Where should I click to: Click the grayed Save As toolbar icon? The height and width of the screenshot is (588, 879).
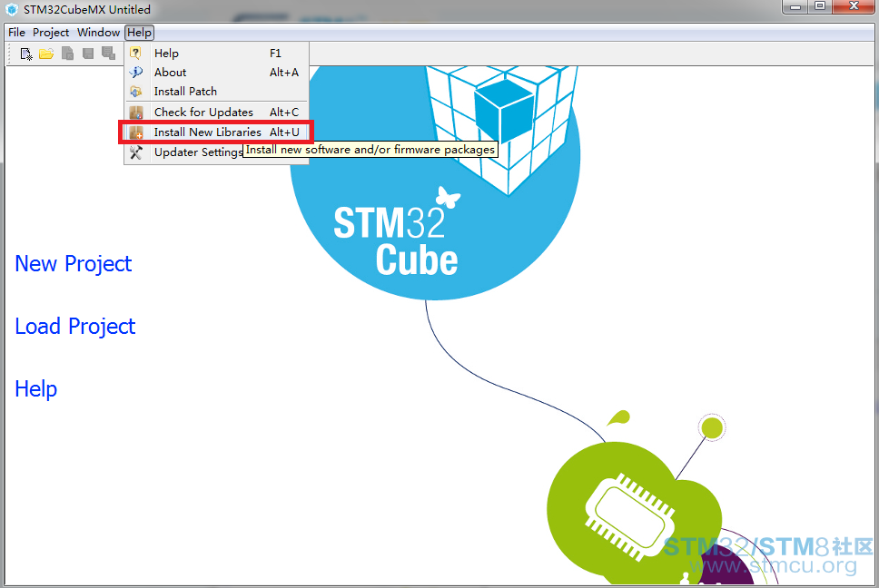coord(108,54)
